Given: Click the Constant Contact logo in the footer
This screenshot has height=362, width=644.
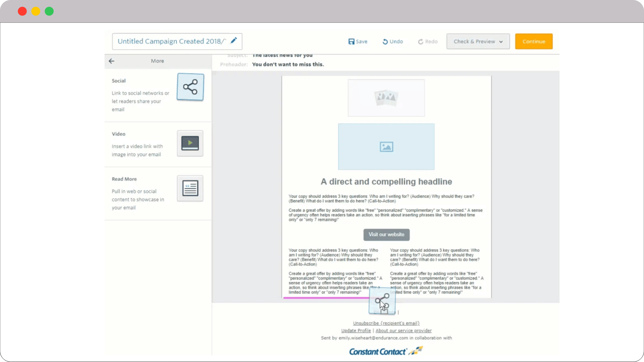Looking at the screenshot, I should [386, 351].
